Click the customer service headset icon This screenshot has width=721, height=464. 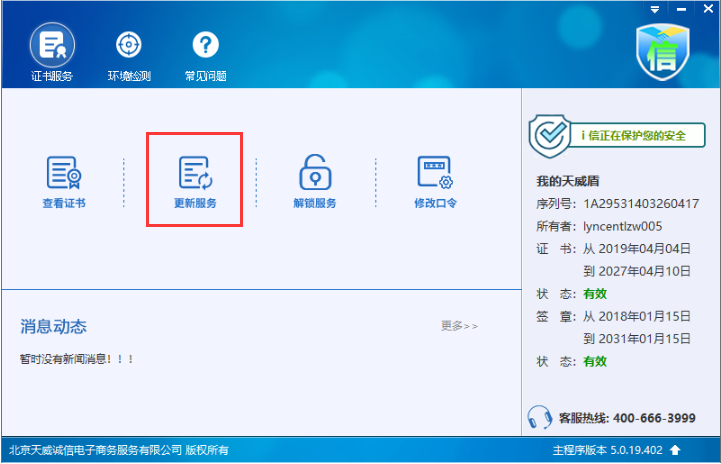pos(540,416)
